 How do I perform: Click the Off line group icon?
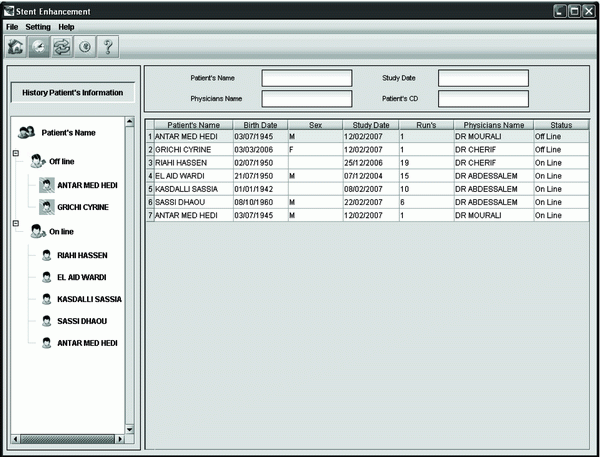(38, 161)
